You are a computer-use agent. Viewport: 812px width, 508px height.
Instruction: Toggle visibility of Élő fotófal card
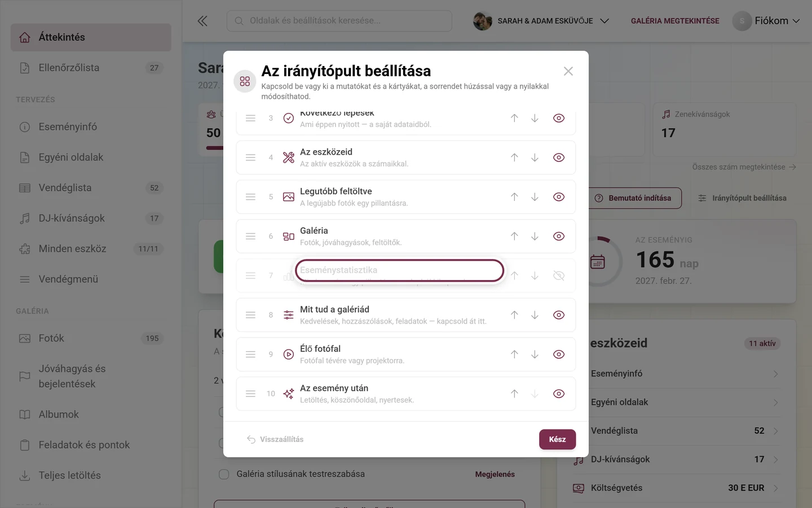pyautogui.click(x=559, y=354)
